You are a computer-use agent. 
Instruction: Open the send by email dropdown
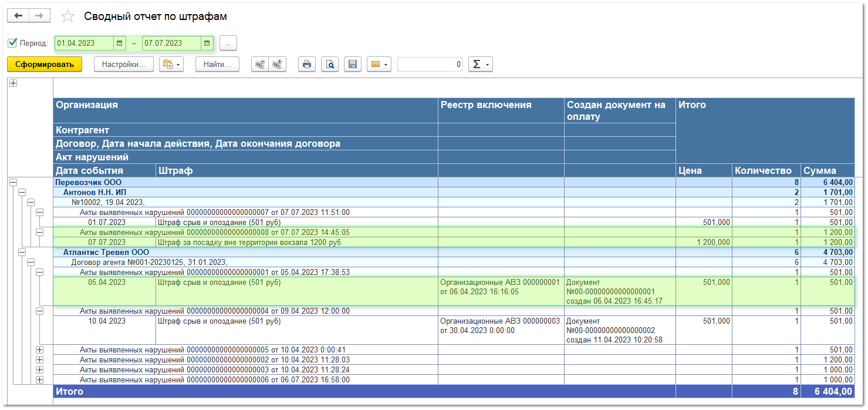pos(379,65)
